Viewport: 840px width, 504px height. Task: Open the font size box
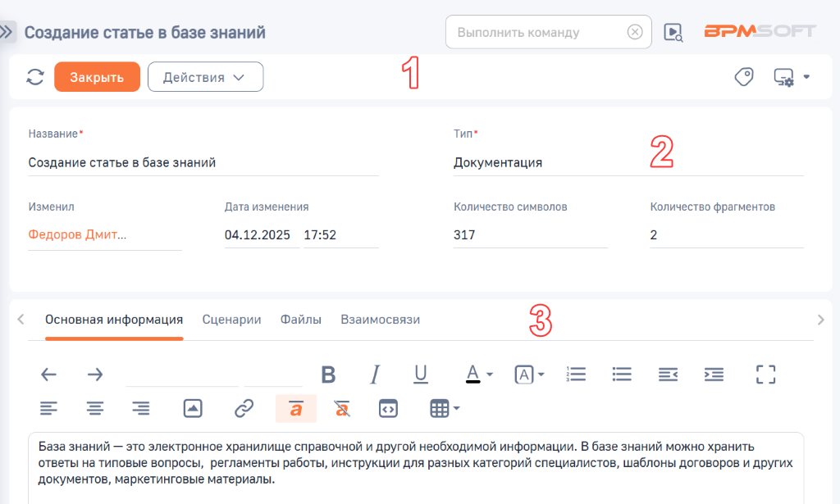(273, 375)
